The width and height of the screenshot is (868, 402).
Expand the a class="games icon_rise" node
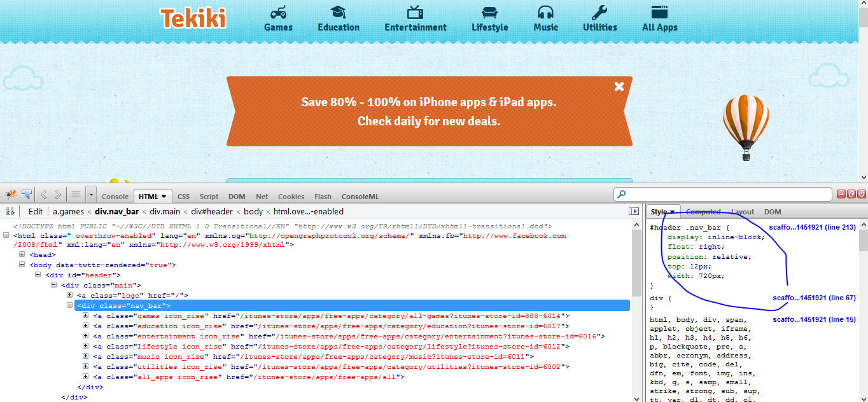[x=86, y=315]
